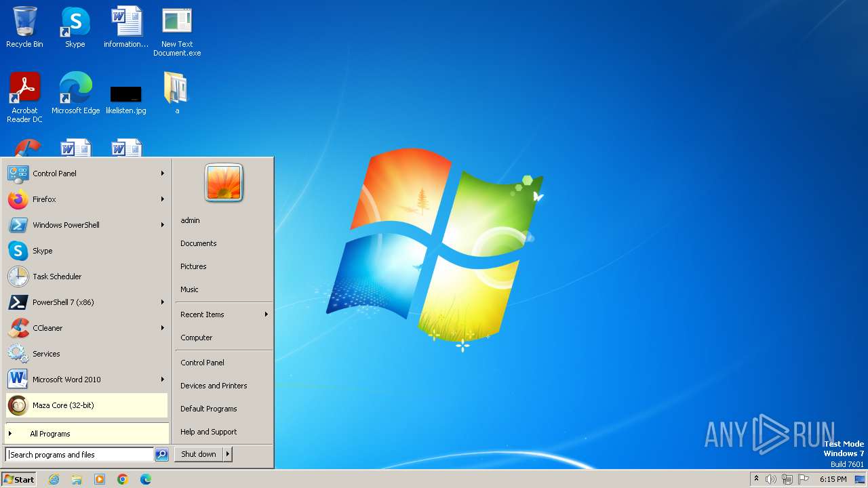Expand the Control Panel submenu arrow
The image size is (868, 488).
pos(163,174)
